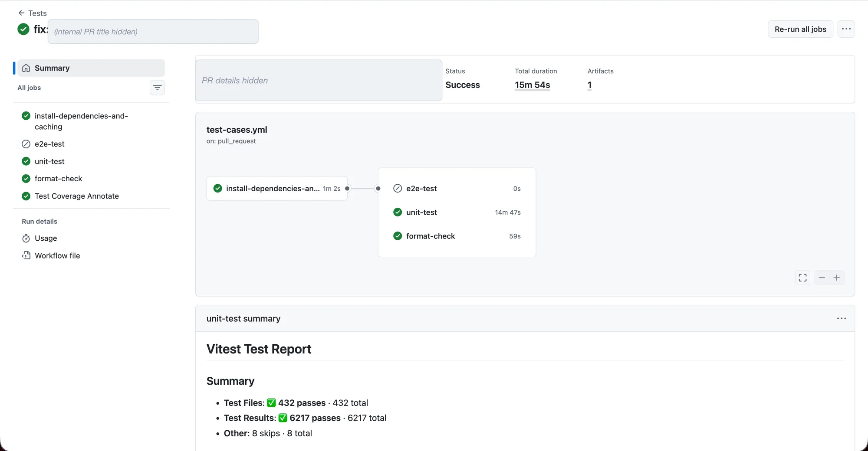
Task: Open format-check job in workflow graph
Action: click(x=457, y=236)
